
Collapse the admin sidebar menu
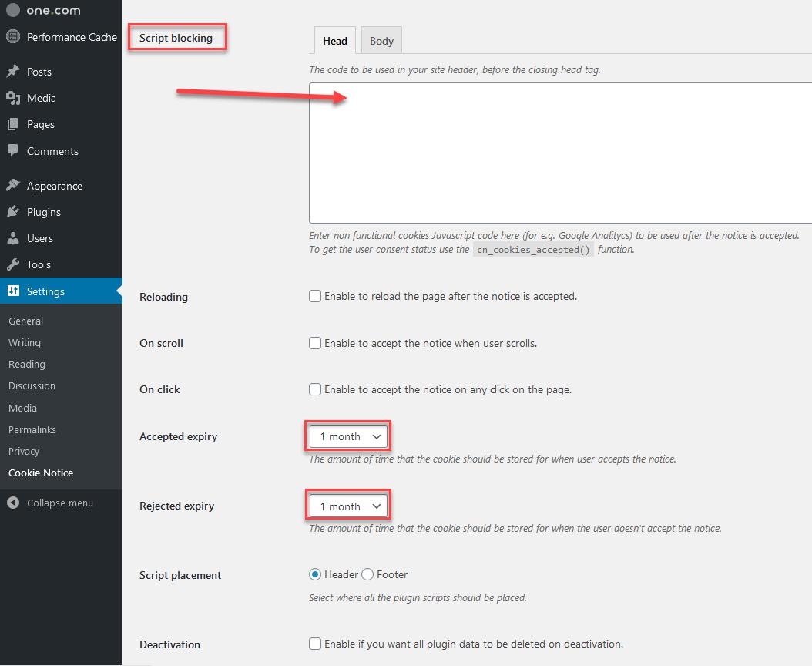[x=53, y=502]
